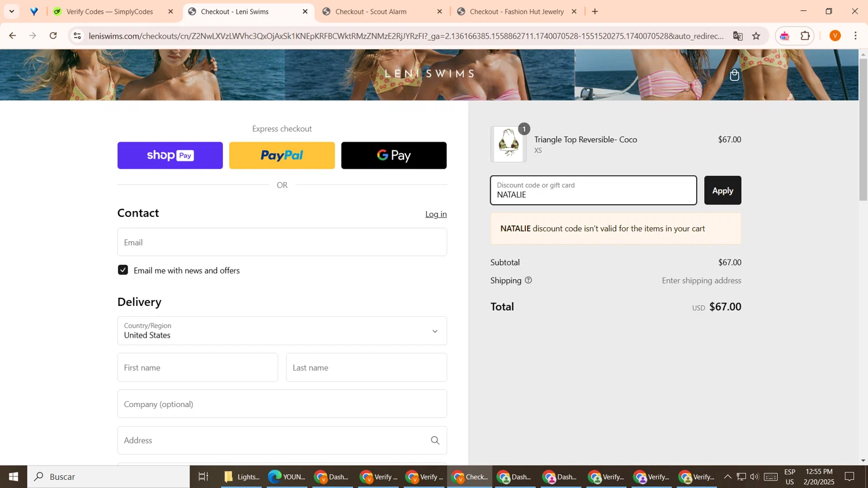Open the shopping bag cart icon
This screenshot has height=488, width=868.
(x=734, y=75)
